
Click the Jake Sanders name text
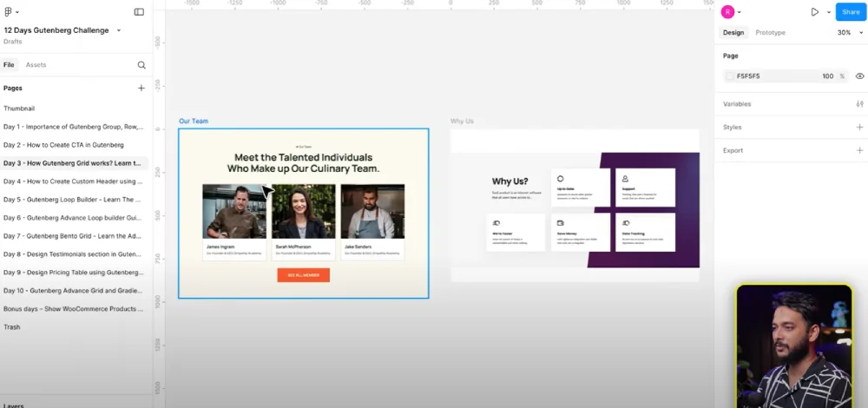pos(358,247)
